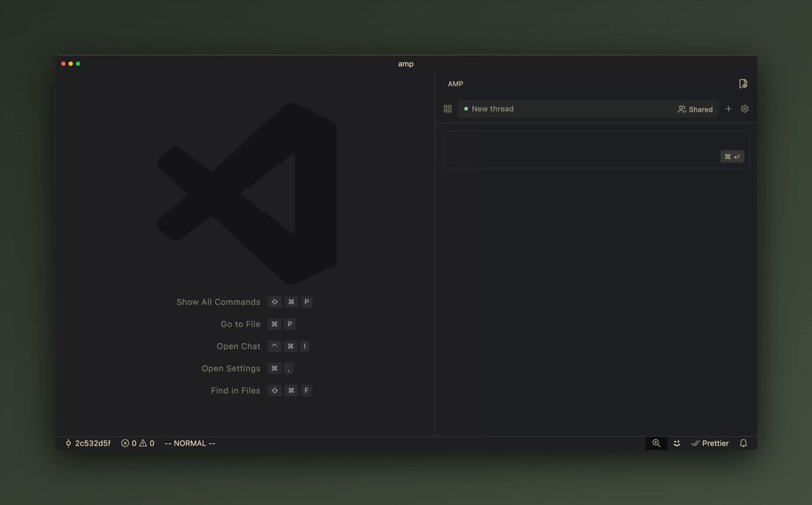
Task: Click the smiley Copilot status icon
Action: [677, 443]
